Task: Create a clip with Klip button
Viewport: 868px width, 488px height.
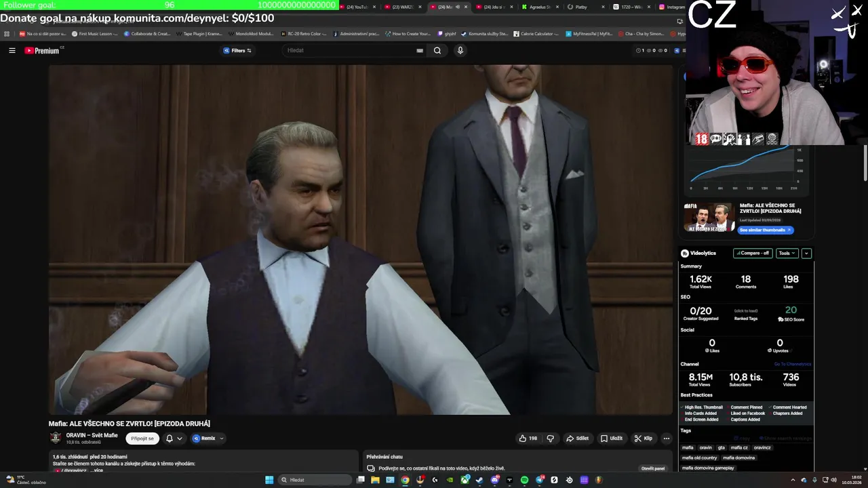Action: coord(643,439)
